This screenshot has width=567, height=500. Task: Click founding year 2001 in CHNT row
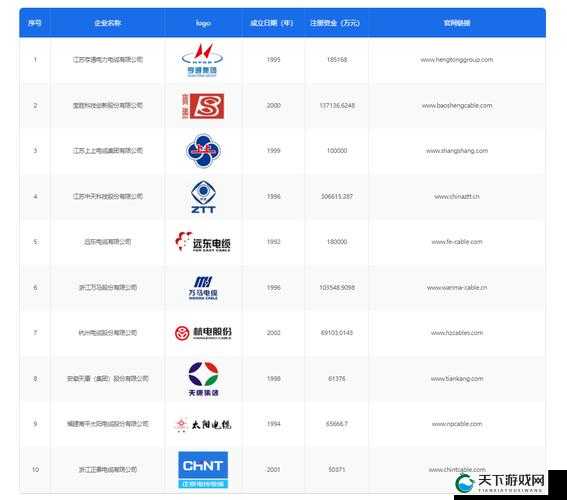pos(273,470)
